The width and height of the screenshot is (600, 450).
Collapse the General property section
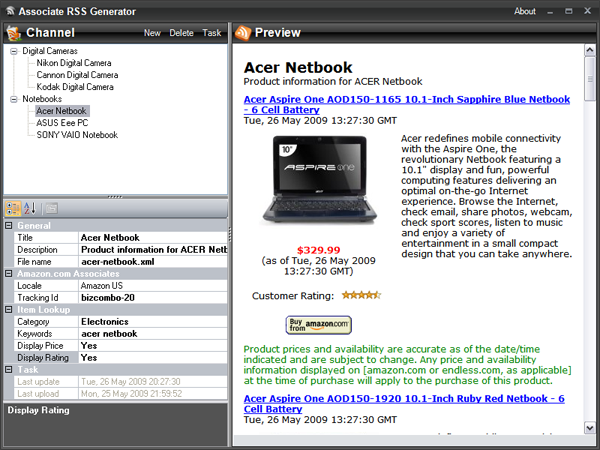8,226
